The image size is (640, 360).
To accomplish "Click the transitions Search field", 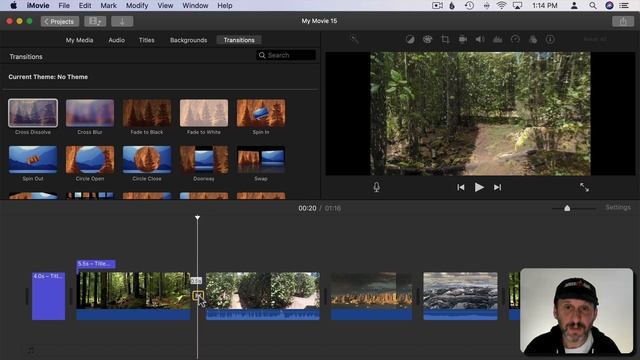I will pos(286,55).
